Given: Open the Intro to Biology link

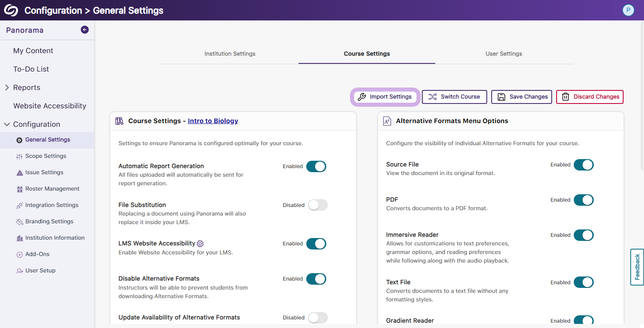Looking at the screenshot, I should [213, 121].
